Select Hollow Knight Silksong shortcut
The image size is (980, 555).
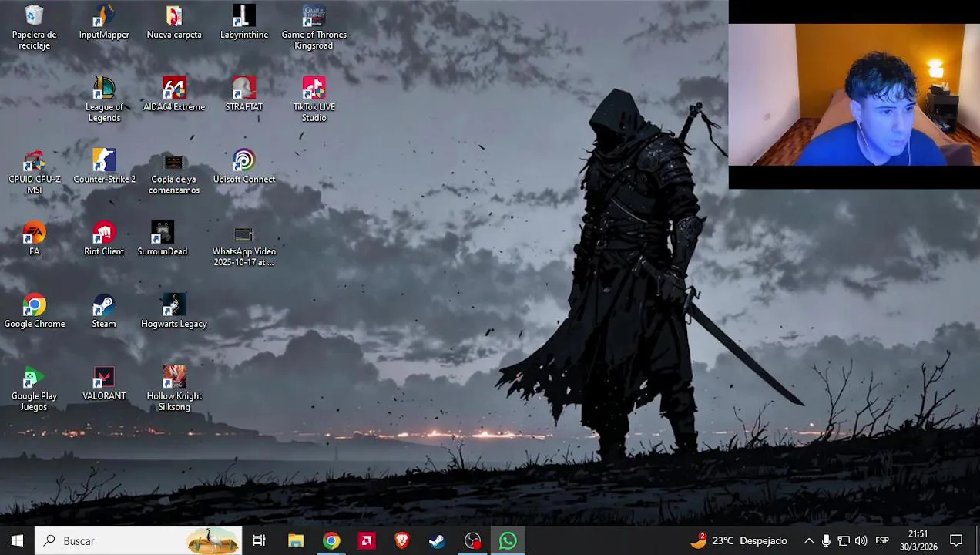click(x=174, y=388)
